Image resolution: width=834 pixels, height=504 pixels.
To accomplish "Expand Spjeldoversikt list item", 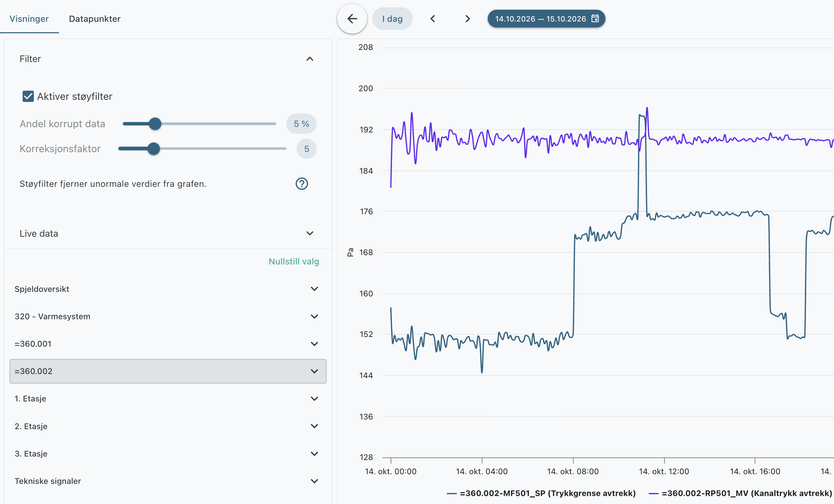I will pyautogui.click(x=168, y=289).
